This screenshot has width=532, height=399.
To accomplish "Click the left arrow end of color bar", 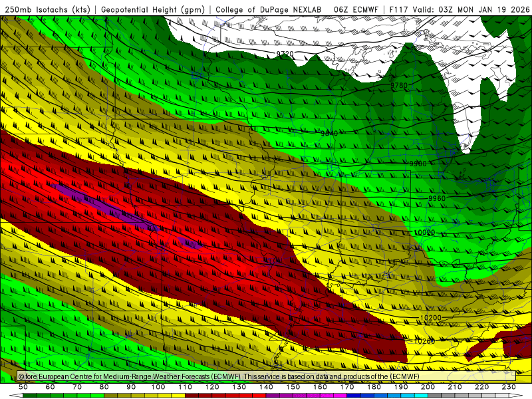I will [x=16, y=396].
